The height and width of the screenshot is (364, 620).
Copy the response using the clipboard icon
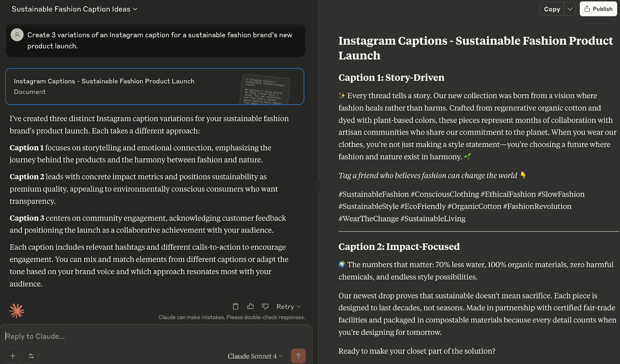point(236,306)
